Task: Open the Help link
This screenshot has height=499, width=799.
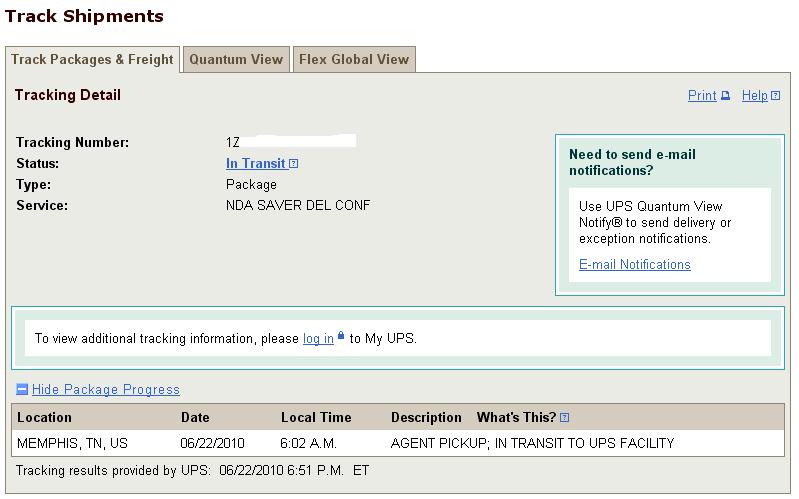Action: 755,96
